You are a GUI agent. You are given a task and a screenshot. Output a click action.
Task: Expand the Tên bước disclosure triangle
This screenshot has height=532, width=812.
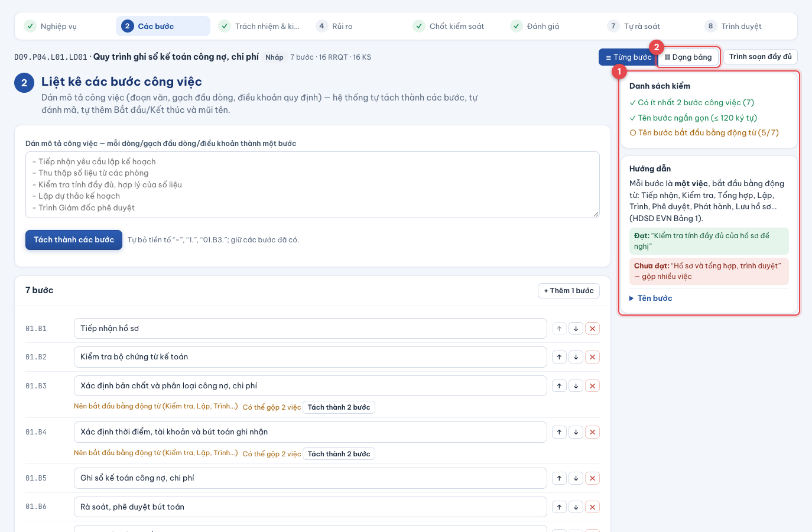(x=632, y=299)
